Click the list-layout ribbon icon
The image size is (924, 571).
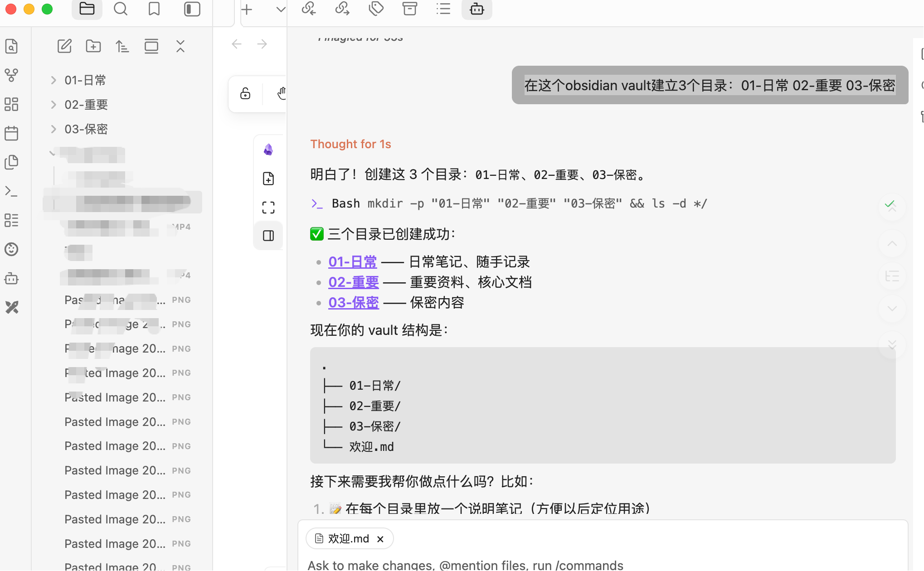click(11, 220)
